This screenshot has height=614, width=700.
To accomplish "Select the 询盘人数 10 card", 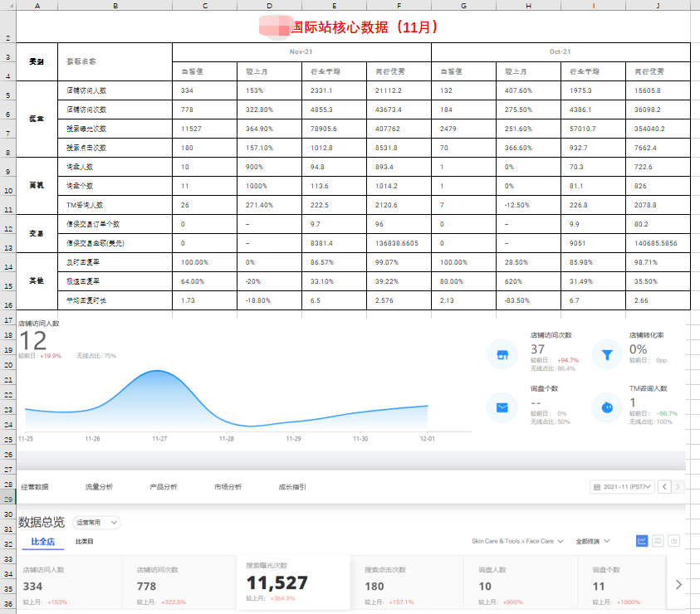I will tap(521, 582).
